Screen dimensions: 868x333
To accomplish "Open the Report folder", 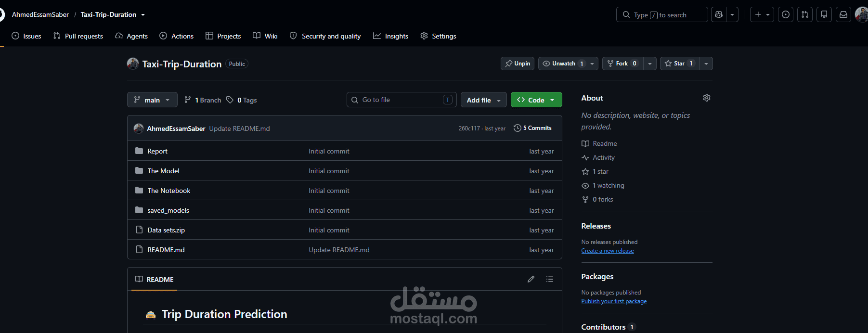I will tap(157, 151).
